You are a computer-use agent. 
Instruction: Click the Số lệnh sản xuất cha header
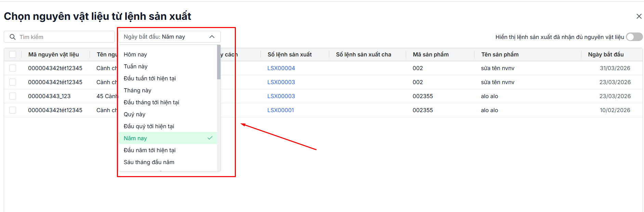pyautogui.click(x=363, y=54)
